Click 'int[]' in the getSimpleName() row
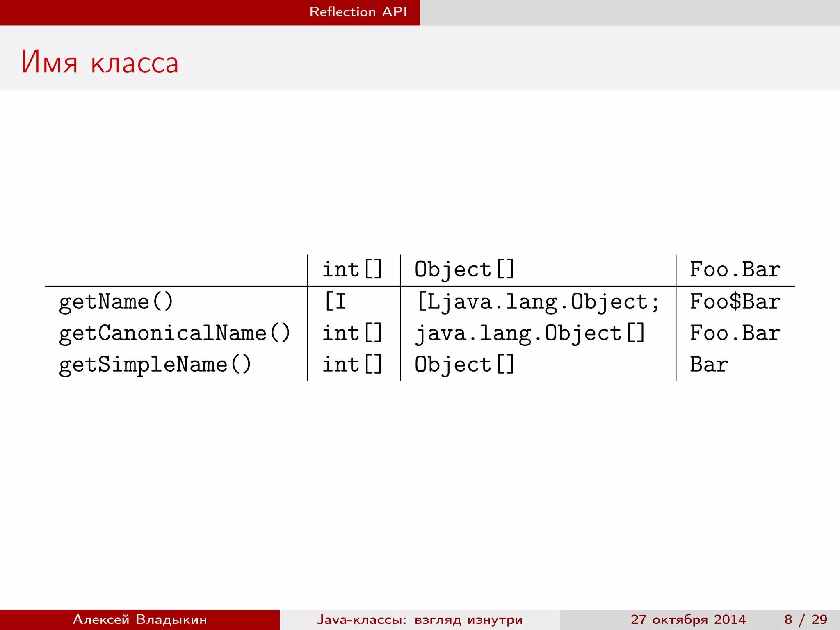This screenshot has height=630, width=840. point(353,364)
